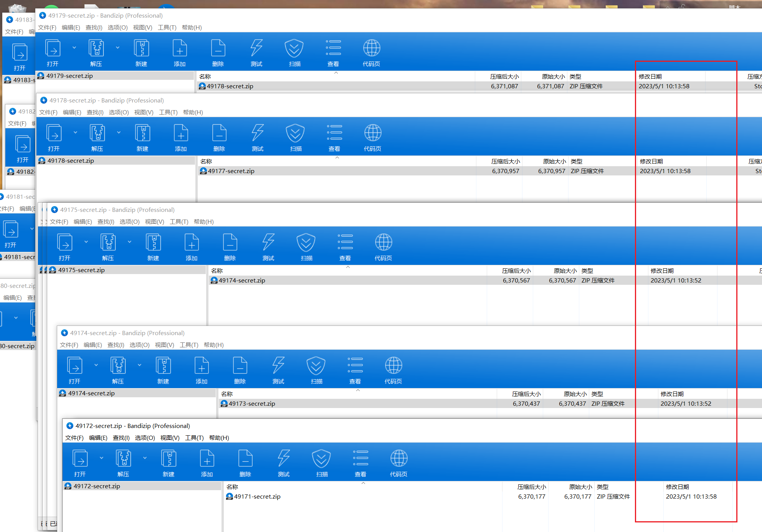Screen dimensions: 762x532
Task: Click the Extract icon in 49172-secret.zip window
Action: 123,459
